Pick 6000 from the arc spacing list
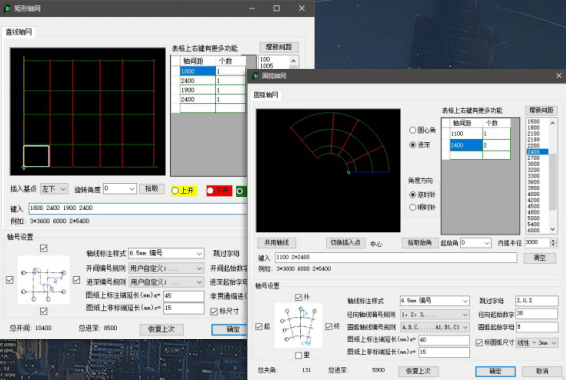The height and width of the screenshot is (380, 566). 534,230
